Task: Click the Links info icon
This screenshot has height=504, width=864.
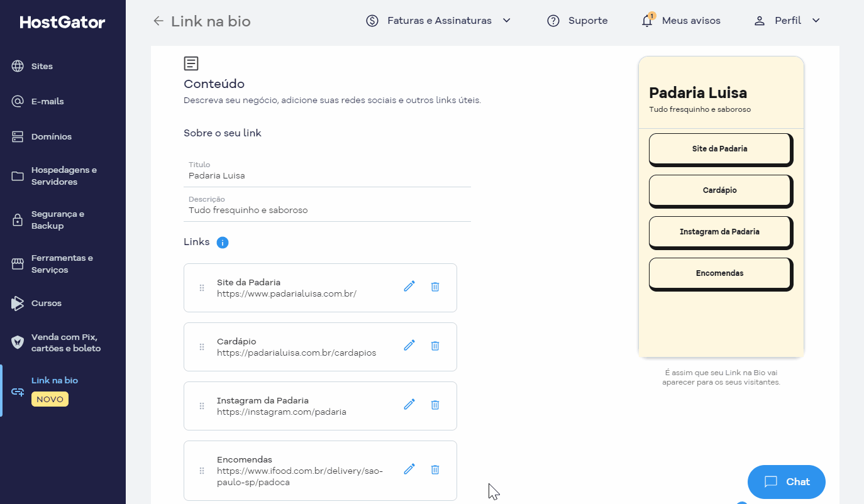Action: click(223, 243)
